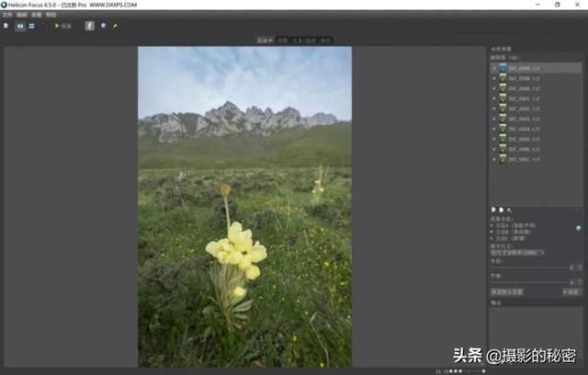Open the Facebook share icon

(x=90, y=26)
